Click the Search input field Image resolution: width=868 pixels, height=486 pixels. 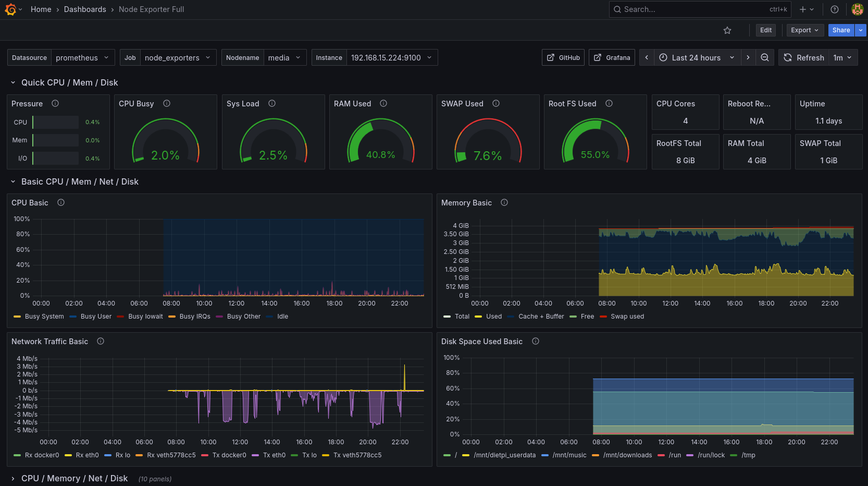tap(693, 9)
